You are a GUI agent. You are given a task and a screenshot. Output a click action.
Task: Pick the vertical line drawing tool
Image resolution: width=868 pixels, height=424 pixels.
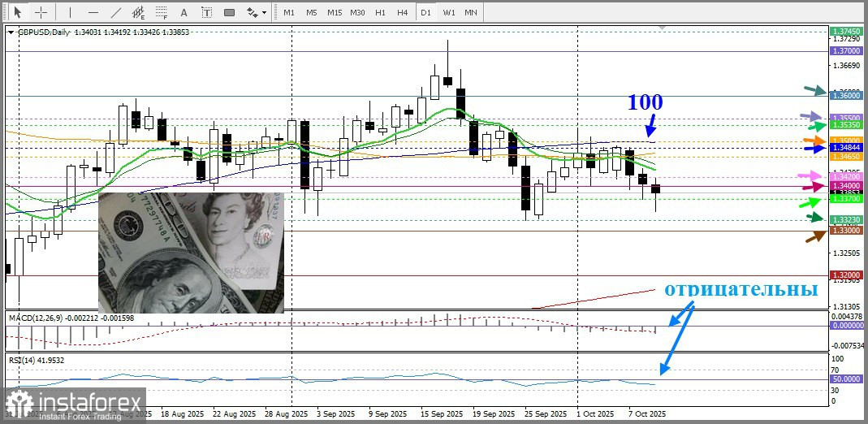[70, 11]
